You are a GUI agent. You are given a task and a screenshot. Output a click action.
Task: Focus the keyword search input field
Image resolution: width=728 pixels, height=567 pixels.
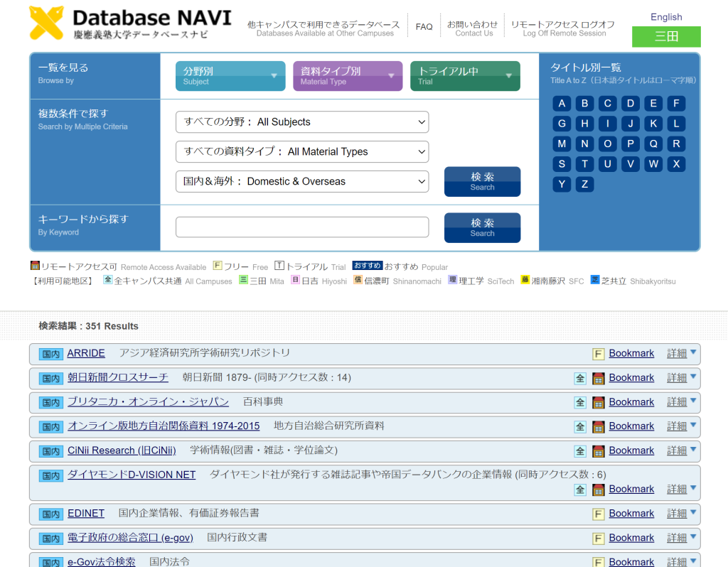pyautogui.click(x=302, y=227)
